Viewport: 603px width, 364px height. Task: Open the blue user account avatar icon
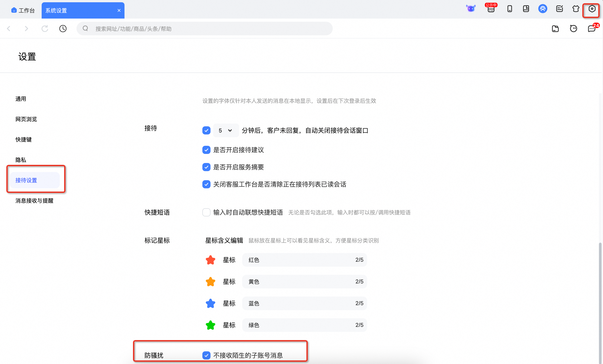[543, 9]
